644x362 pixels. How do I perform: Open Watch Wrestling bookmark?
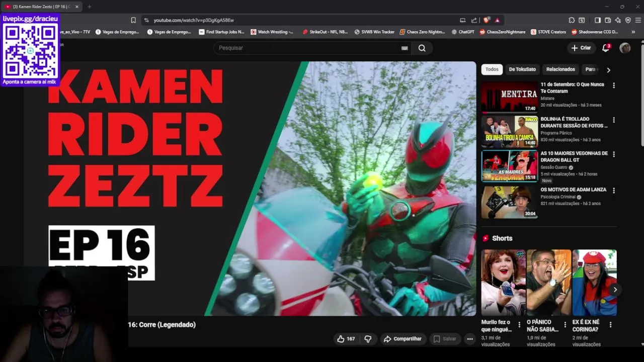(x=272, y=32)
